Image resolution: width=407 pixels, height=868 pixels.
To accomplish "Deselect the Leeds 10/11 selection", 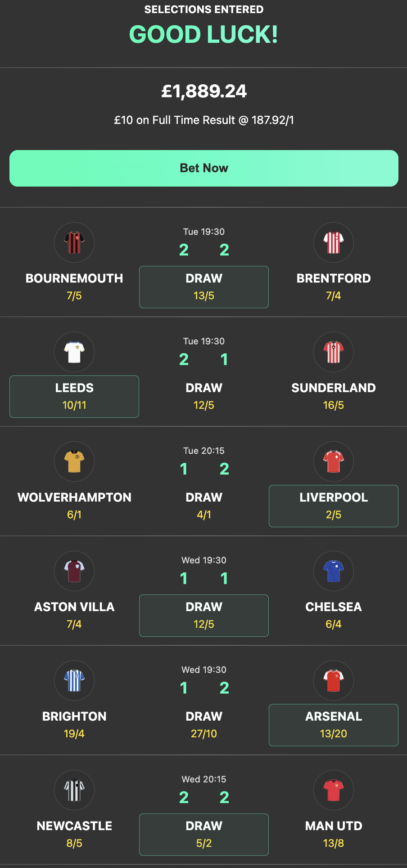I will coord(74,396).
